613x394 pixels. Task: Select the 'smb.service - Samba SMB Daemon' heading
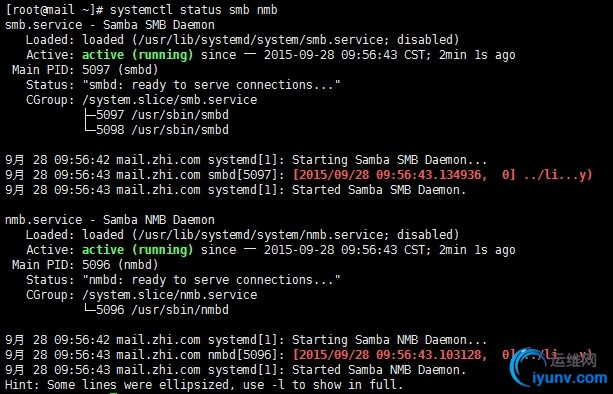(x=110, y=25)
